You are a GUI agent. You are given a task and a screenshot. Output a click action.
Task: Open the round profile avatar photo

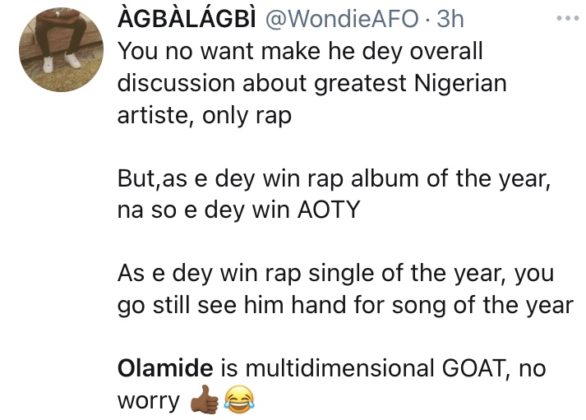click(x=61, y=50)
